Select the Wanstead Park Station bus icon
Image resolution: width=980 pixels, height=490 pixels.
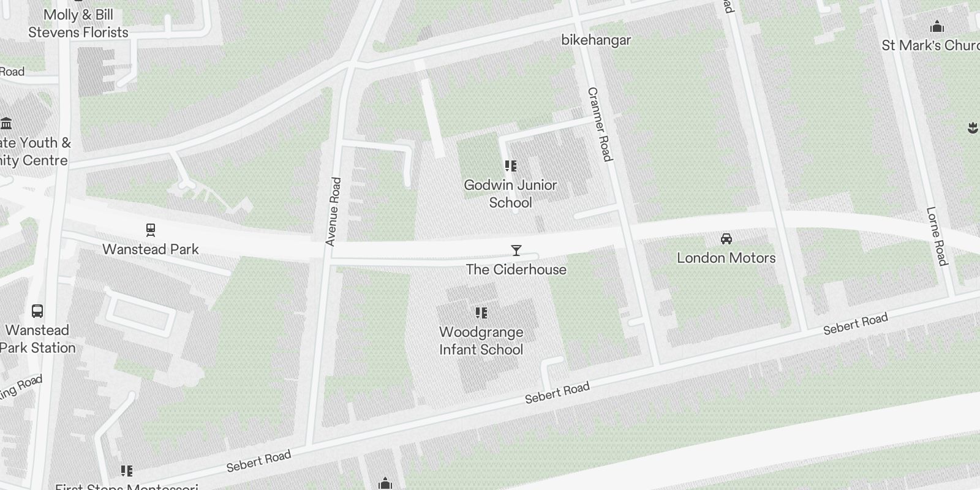point(37,311)
